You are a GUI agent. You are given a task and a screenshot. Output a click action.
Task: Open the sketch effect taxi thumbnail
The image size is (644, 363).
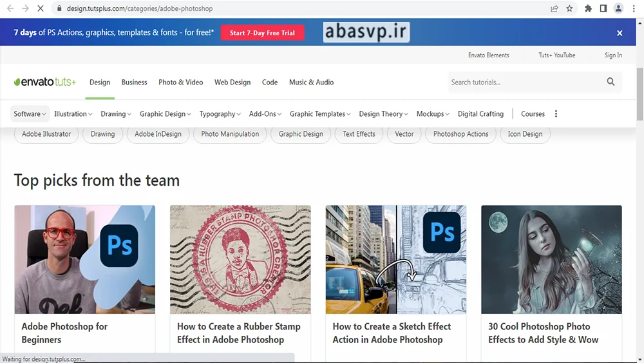396,259
